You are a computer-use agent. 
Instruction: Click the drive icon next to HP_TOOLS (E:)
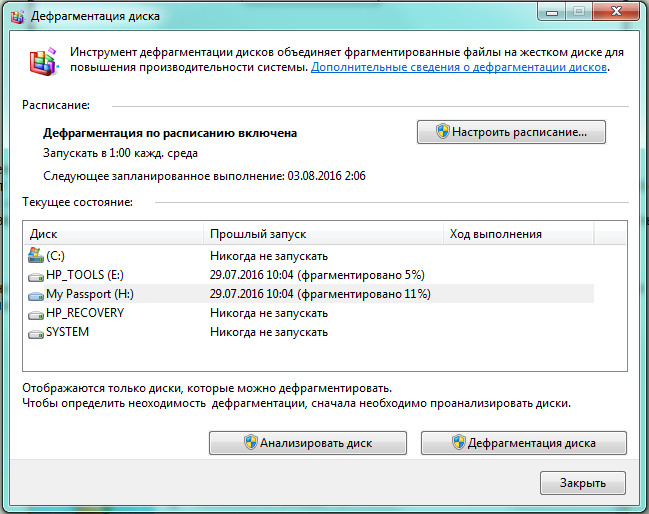point(36,276)
